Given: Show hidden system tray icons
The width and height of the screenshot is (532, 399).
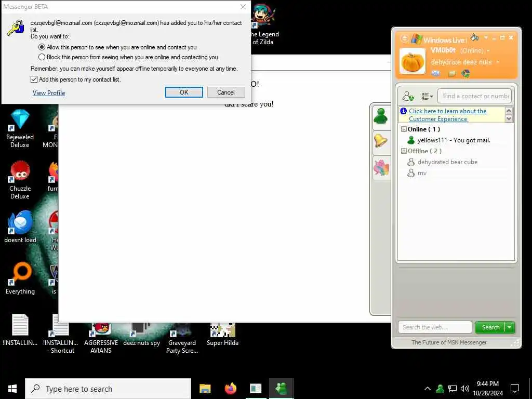Looking at the screenshot, I should pos(428,389).
